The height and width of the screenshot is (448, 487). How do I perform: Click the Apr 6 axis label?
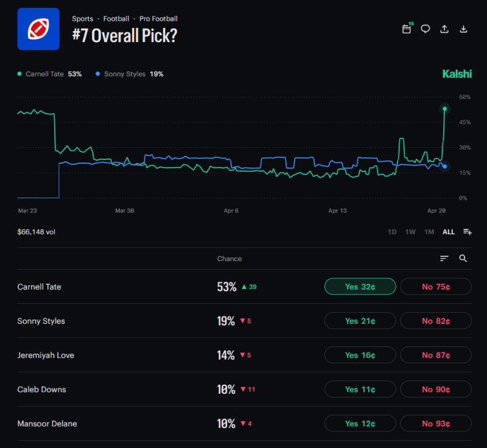(231, 211)
